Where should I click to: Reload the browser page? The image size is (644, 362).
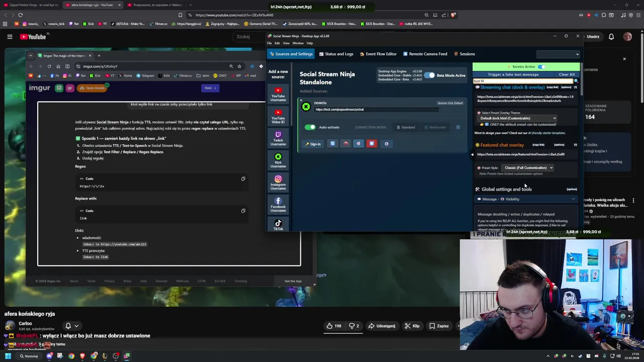click(x=20, y=15)
